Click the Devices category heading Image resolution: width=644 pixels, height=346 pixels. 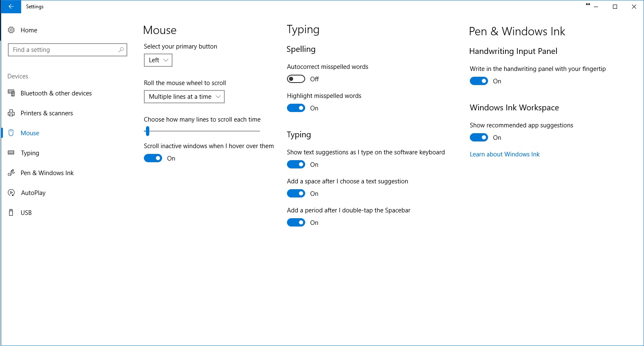point(18,76)
